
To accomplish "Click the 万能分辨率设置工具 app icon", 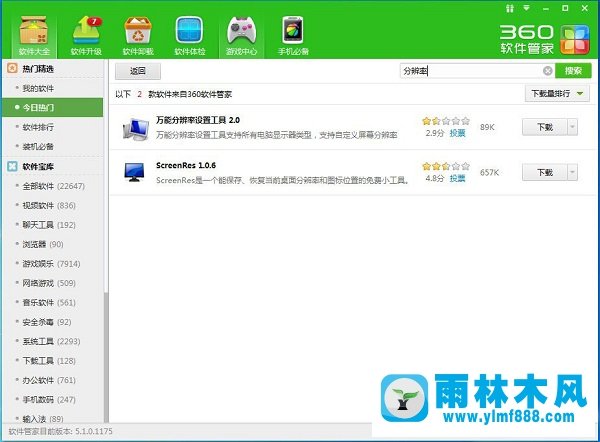I will 136,129.
